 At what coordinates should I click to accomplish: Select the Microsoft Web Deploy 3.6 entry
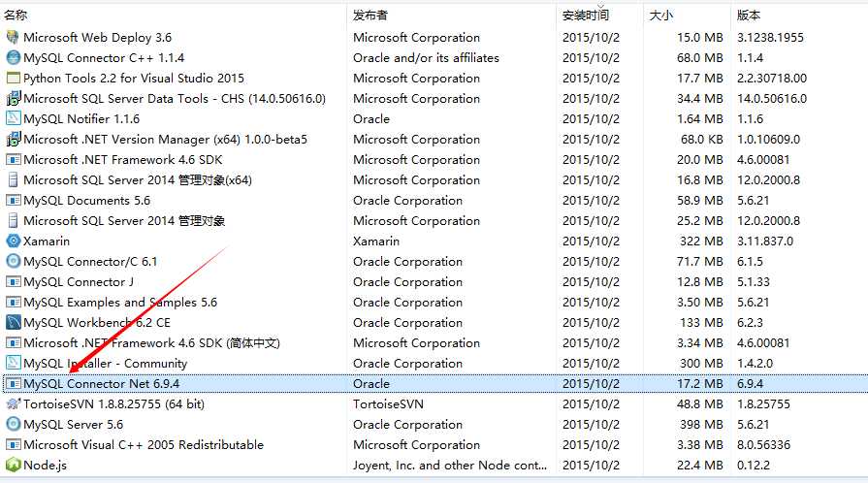click(97, 37)
